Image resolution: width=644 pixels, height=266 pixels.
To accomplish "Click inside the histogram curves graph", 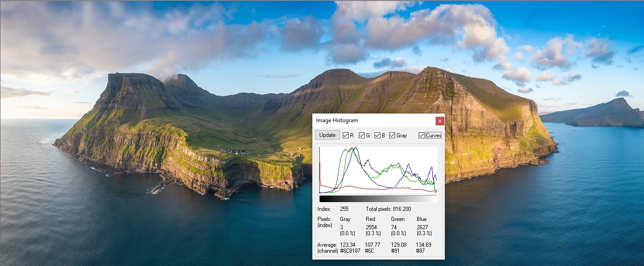I will click(x=378, y=170).
